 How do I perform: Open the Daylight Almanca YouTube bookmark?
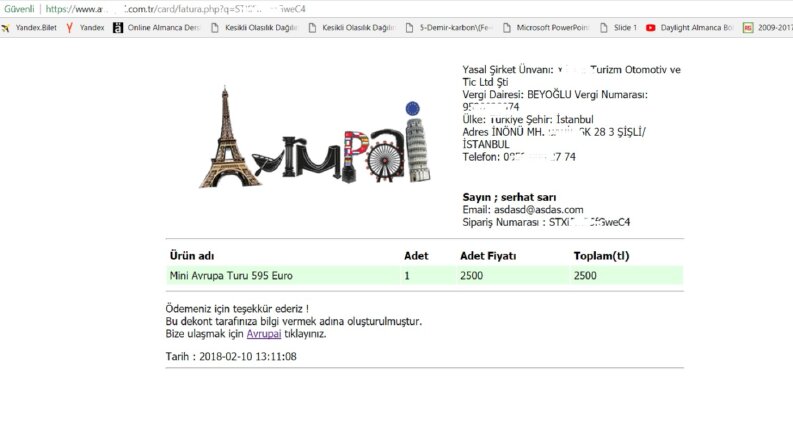click(690, 28)
